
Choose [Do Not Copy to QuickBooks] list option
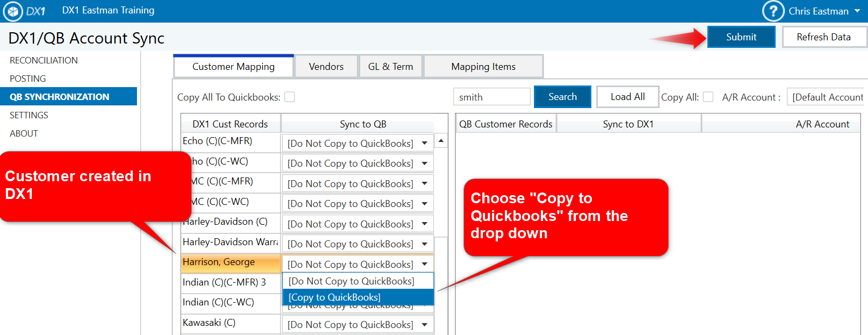pos(358,281)
